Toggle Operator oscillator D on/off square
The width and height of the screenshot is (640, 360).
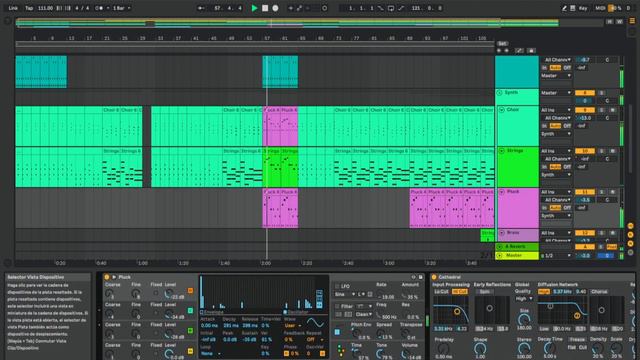(190, 291)
